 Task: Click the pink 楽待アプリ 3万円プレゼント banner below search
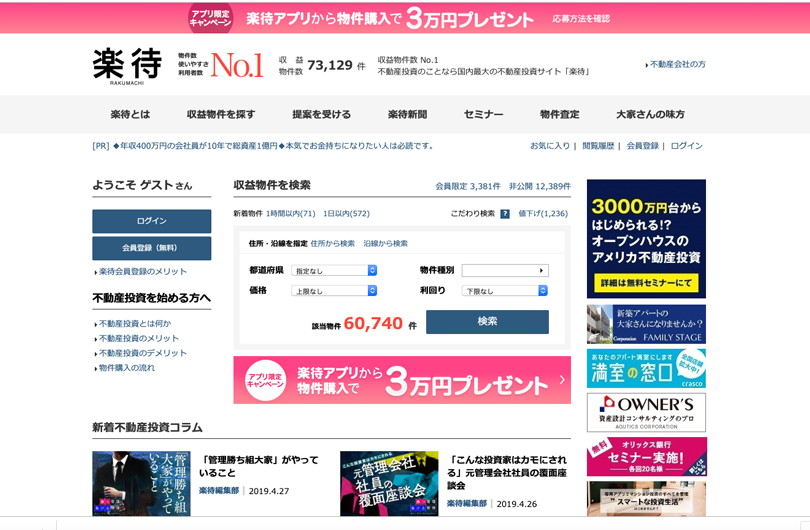402,380
